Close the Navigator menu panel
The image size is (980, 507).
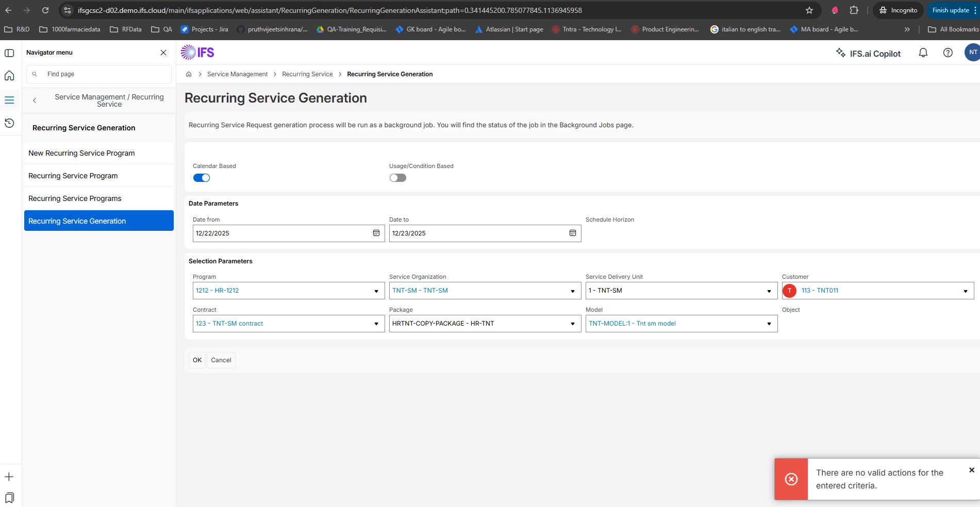click(163, 53)
